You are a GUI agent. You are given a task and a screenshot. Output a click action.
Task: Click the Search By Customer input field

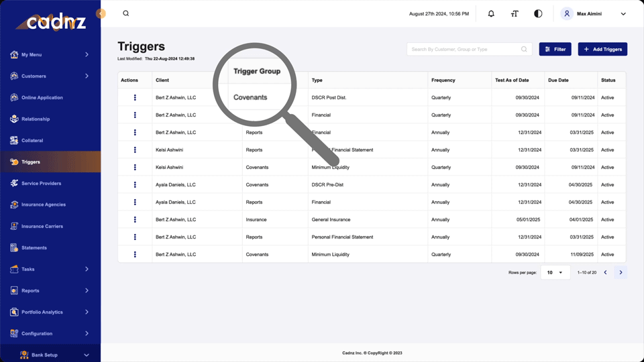tap(464, 50)
